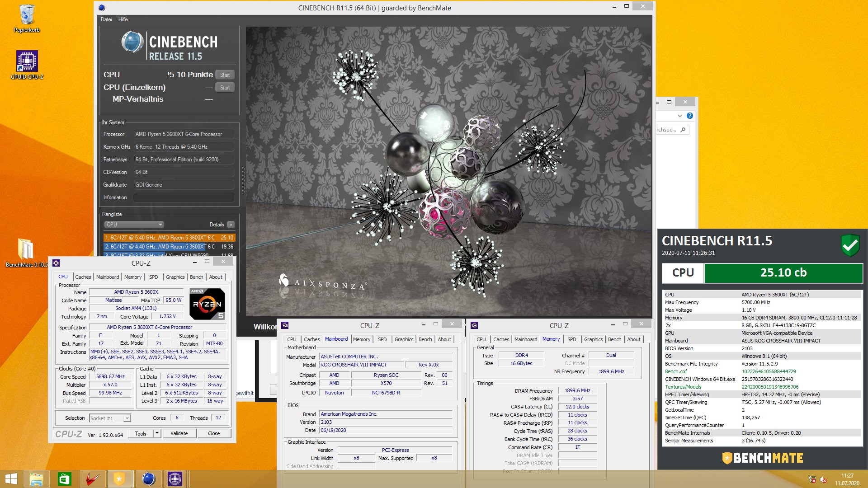868x488 pixels.
Task: Click the BIOS Version value 2103 in Mainboard
Action: pos(386,422)
